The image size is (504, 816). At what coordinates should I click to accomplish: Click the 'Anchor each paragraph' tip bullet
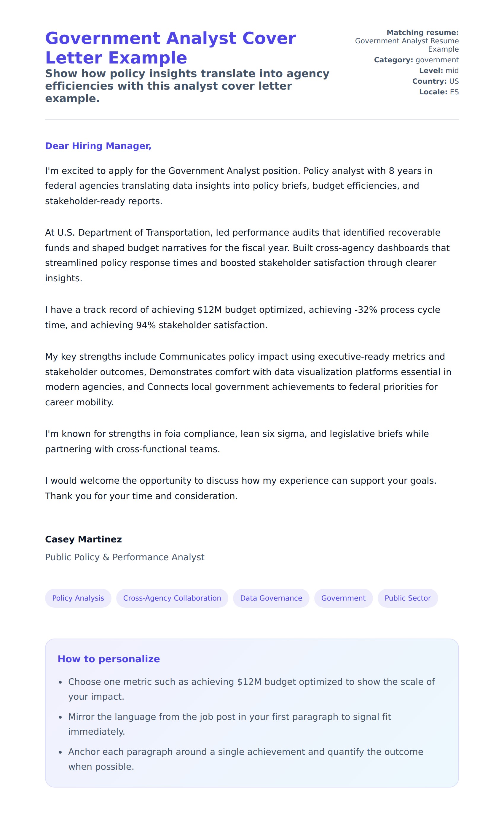click(246, 759)
